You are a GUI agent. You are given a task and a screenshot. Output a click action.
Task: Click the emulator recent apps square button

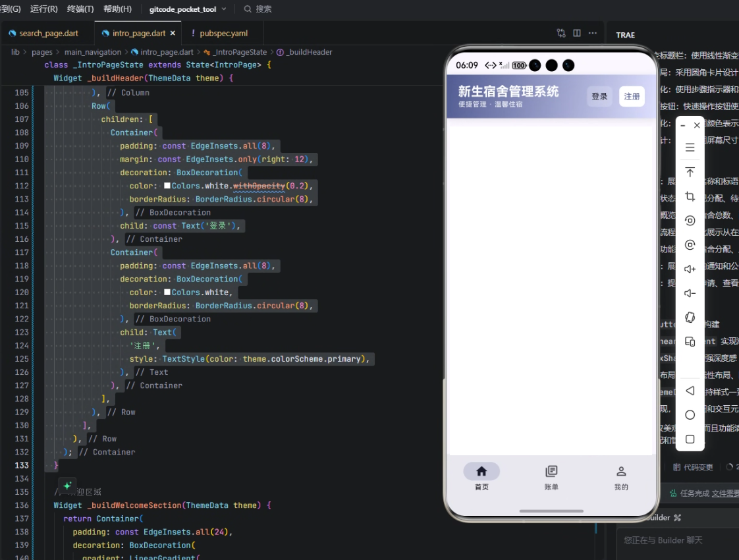click(x=690, y=439)
